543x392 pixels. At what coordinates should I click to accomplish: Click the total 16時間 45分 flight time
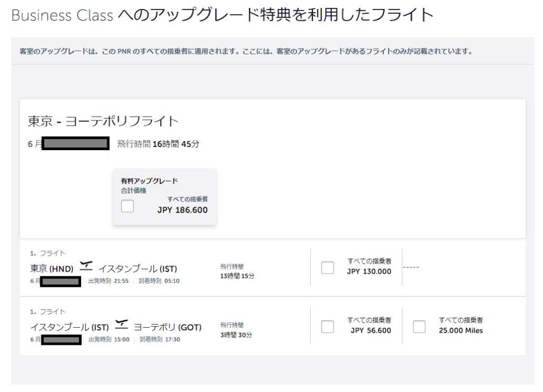(x=176, y=144)
